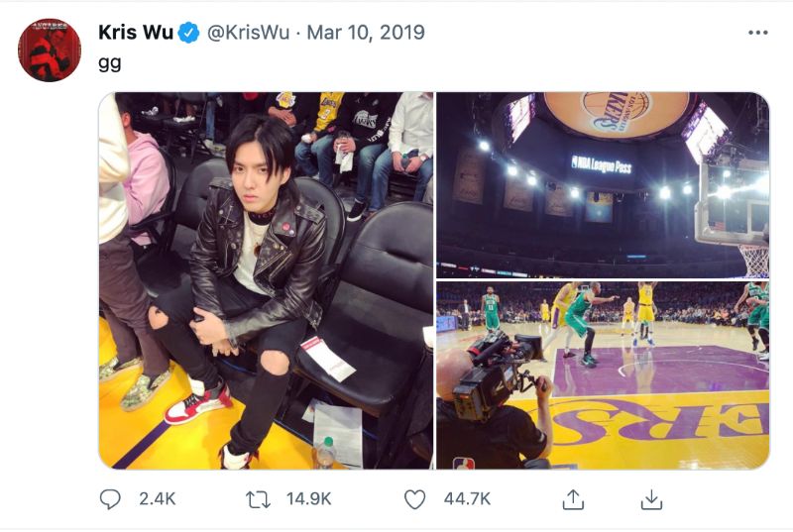Click the 14.9K retweets count

tap(308, 499)
